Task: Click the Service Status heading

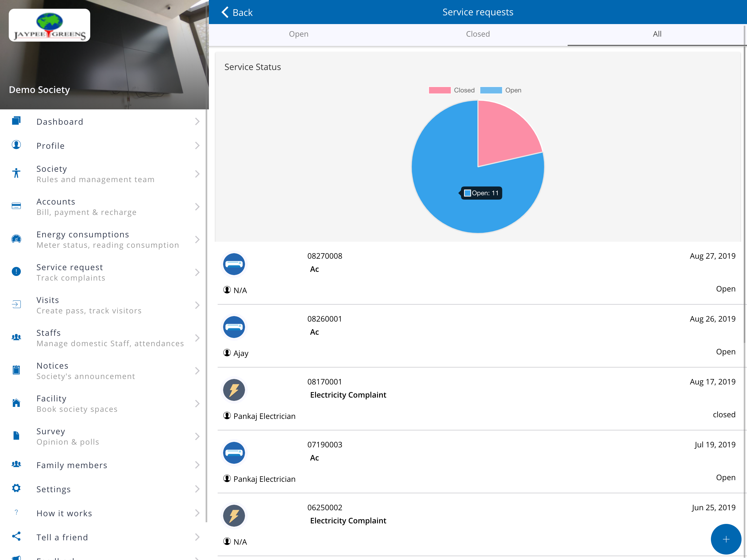Action: click(252, 67)
